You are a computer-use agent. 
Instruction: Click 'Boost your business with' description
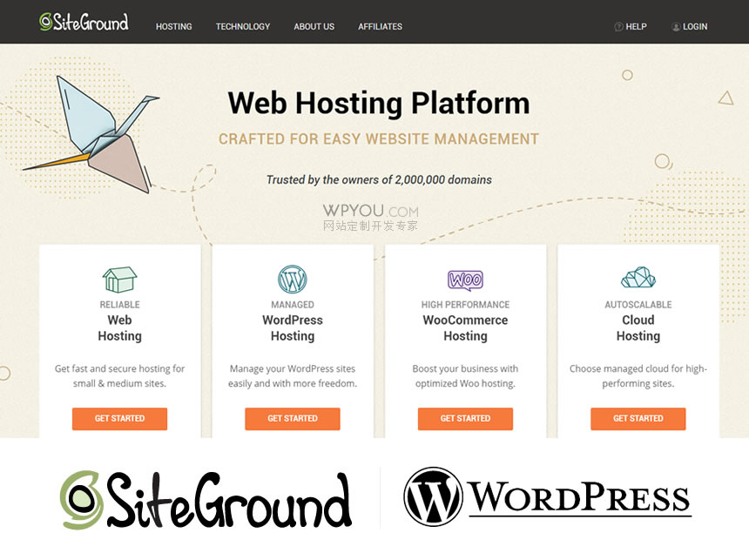tap(465, 376)
